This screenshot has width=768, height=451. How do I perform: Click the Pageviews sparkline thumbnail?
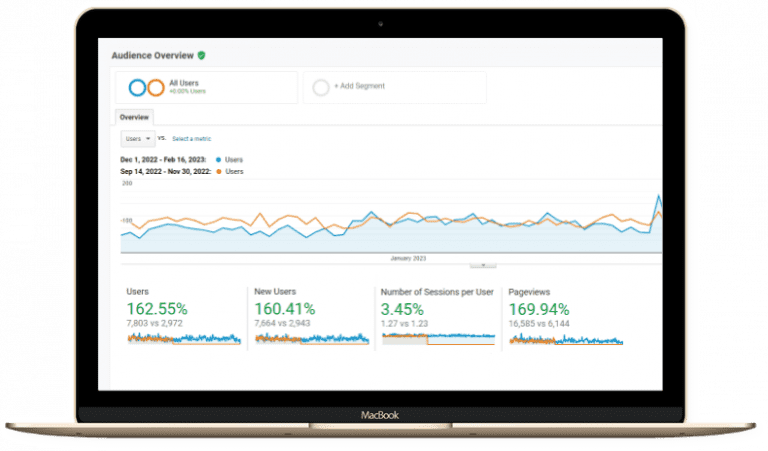pos(565,340)
